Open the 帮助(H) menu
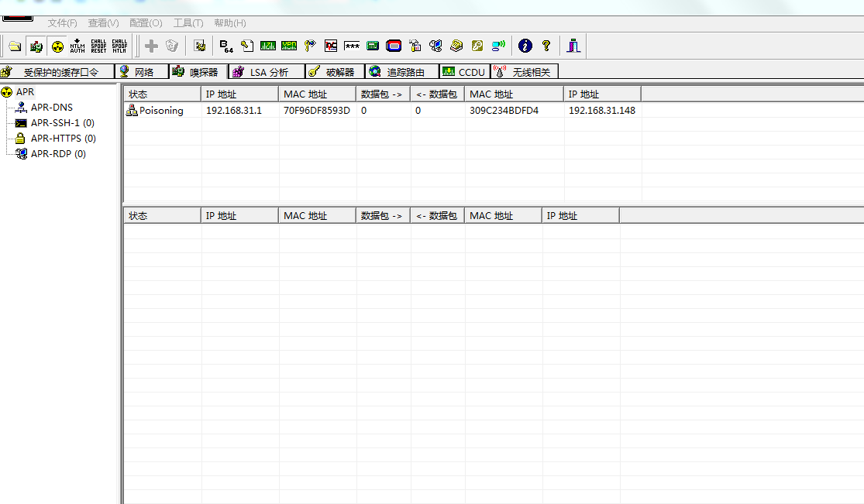 (230, 23)
